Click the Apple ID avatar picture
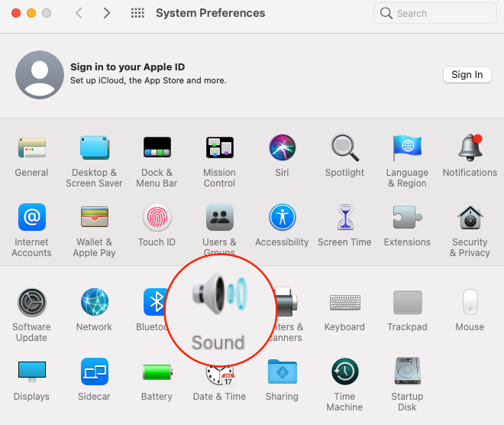 [40, 75]
